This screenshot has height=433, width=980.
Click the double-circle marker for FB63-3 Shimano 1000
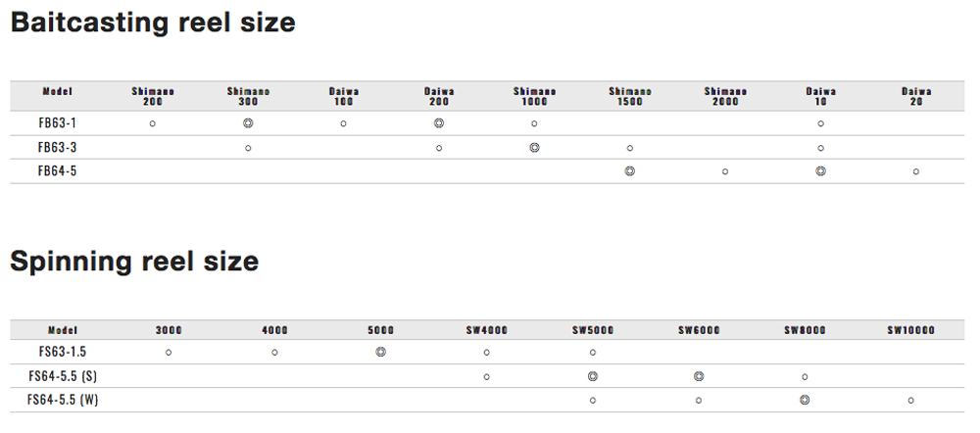pyautogui.click(x=534, y=147)
